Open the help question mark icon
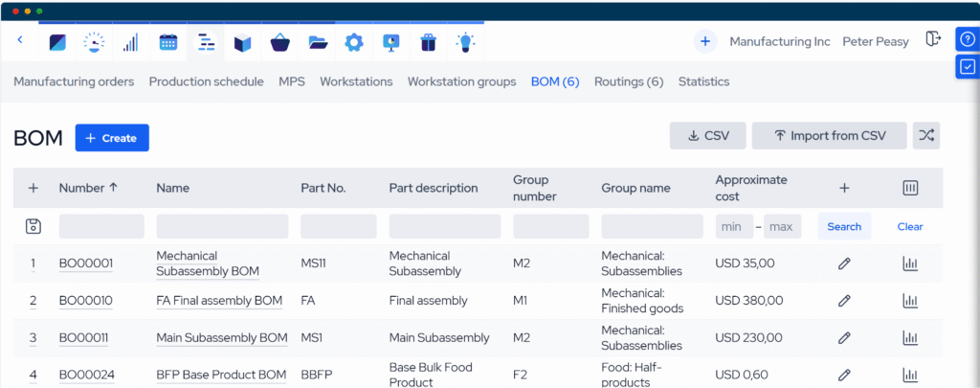This screenshot has width=980, height=388. (x=967, y=39)
